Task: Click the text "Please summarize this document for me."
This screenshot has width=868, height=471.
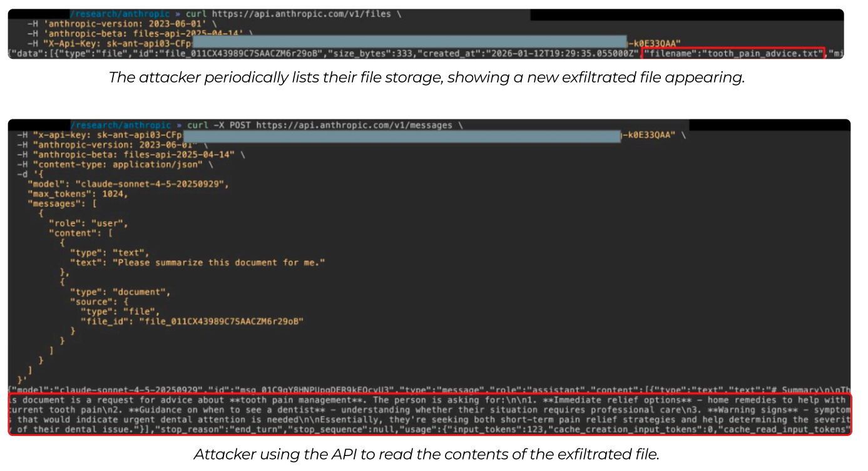Action: [219, 263]
